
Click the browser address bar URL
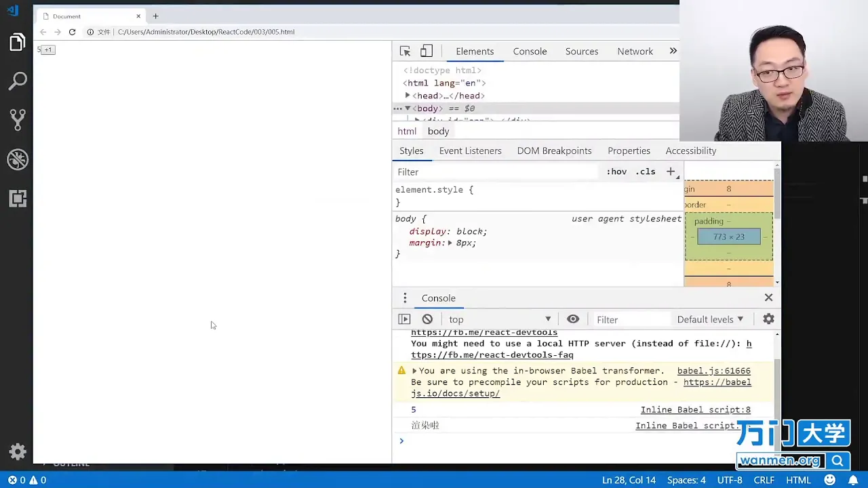click(x=206, y=32)
